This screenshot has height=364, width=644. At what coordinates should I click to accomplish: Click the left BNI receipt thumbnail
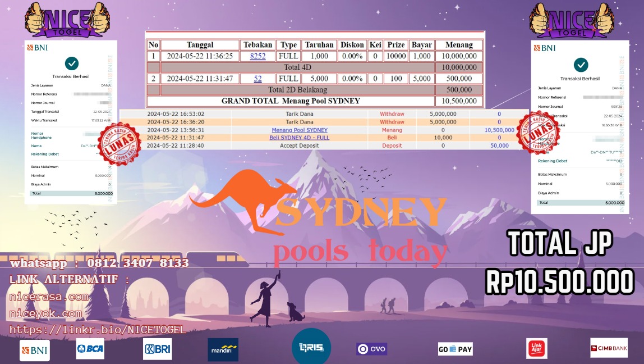[x=71, y=122]
